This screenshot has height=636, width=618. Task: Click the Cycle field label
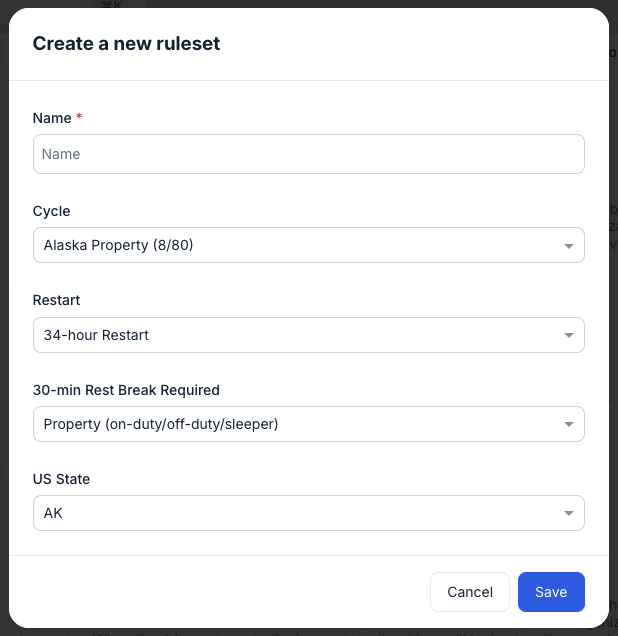click(52, 211)
